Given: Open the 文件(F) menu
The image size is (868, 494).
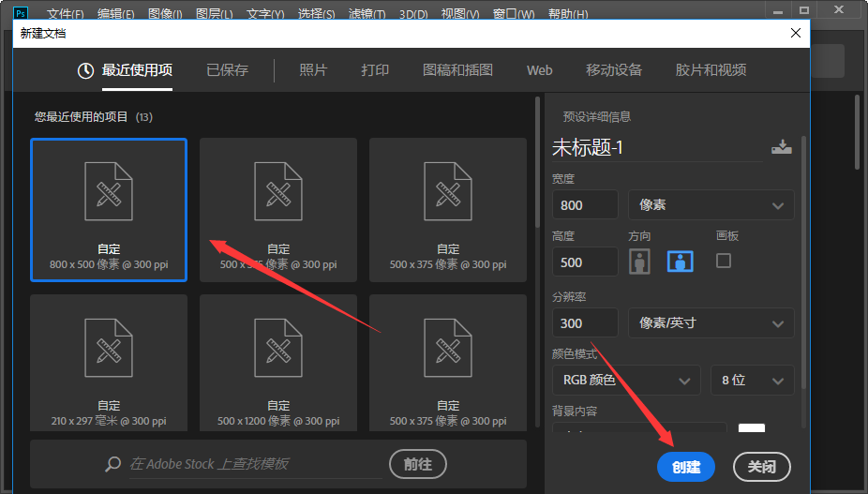Looking at the screenshot, I should (66, 14).
